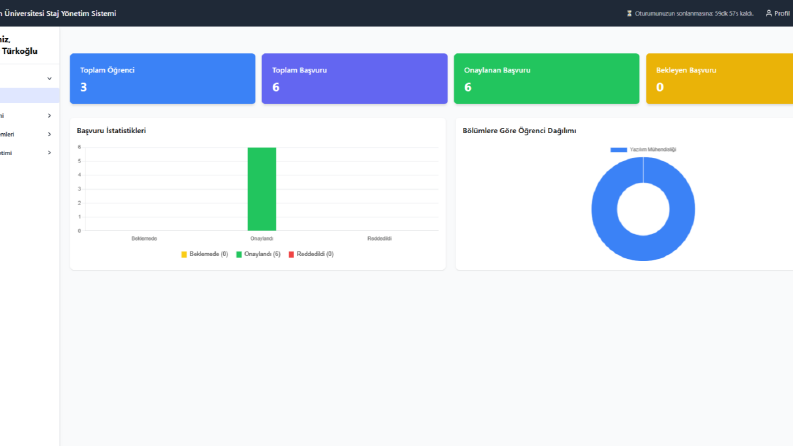Viewport: 793px width, 446px height.
Task: Open the Onaylanan Başvuru card
Action: click(546, 78)
